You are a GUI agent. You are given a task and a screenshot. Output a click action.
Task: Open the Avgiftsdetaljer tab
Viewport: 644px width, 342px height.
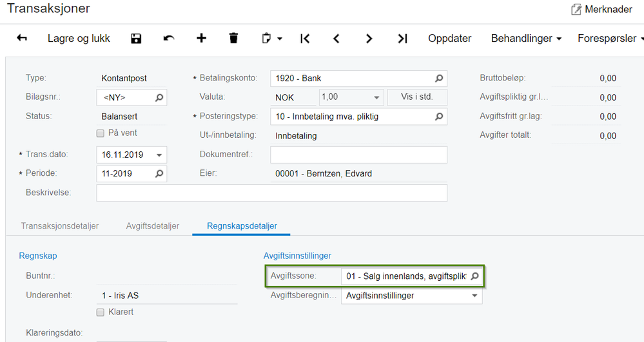coord(152,226)
